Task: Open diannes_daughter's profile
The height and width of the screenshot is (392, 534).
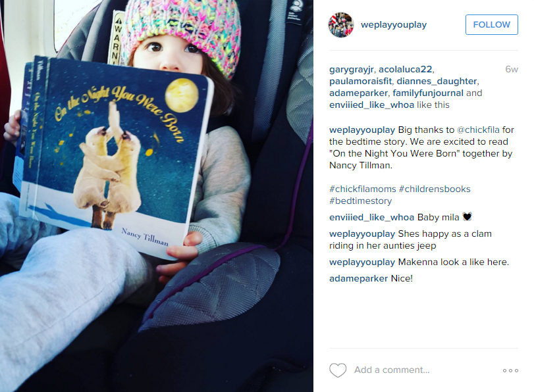Action: pyautogui.click(x=437, y=82)
